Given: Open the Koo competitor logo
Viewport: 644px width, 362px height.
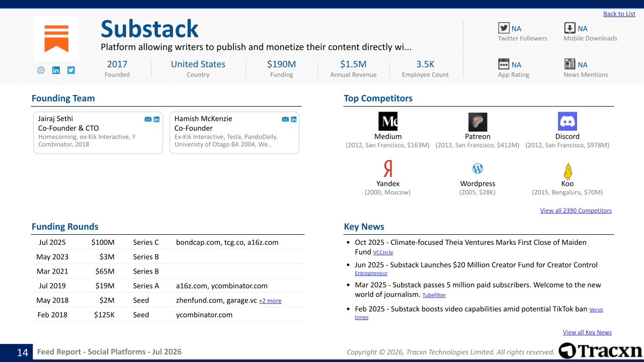Looking at the screenshot, I should (x=568, y=171).
